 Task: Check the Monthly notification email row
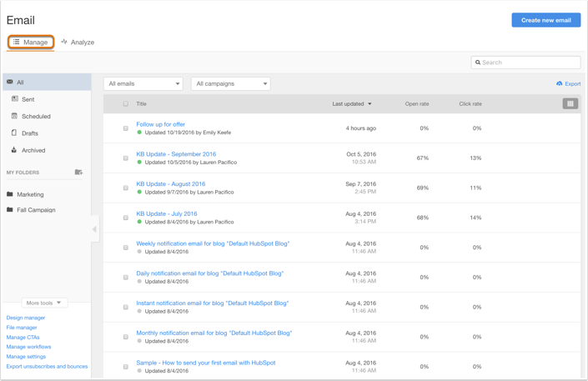coord(126,337)
